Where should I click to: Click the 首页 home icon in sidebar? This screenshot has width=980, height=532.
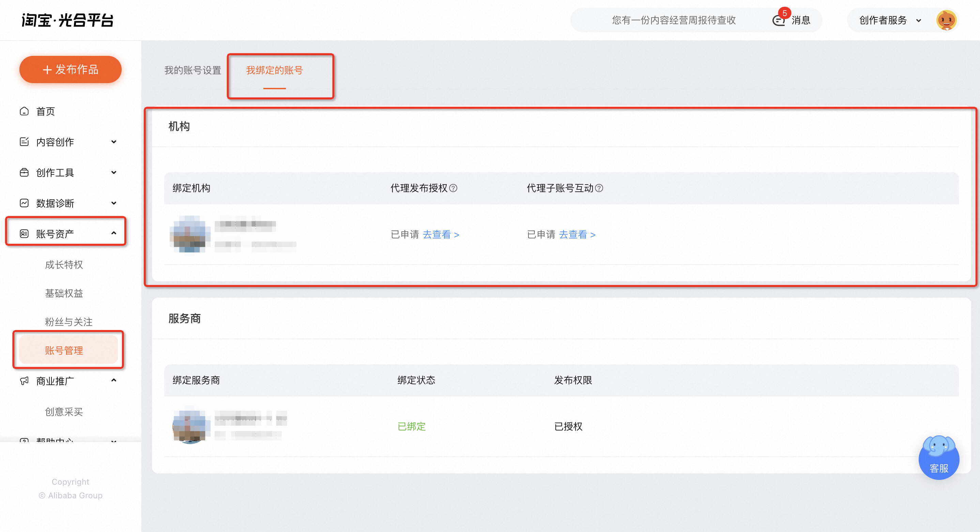point(24,111)
